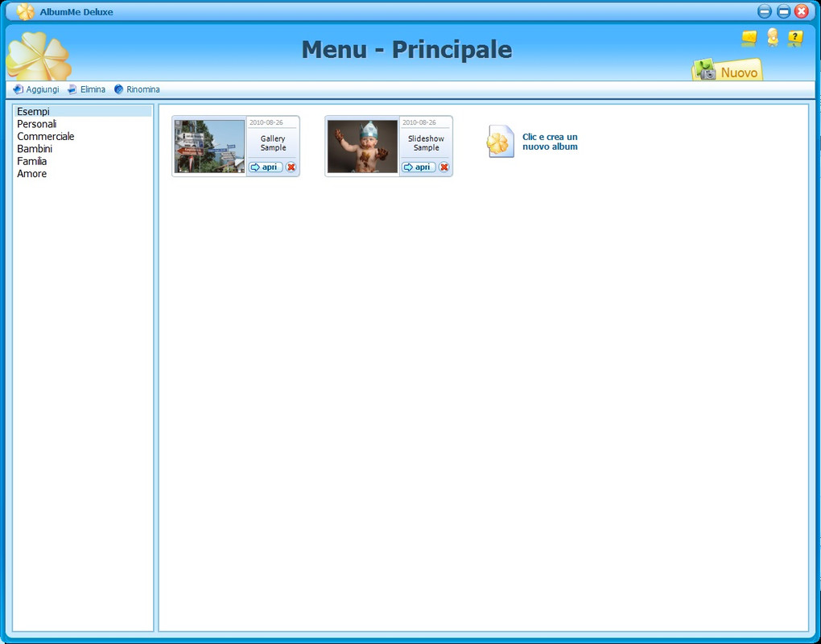Click the Gallery Sample title text

(273, 143)
